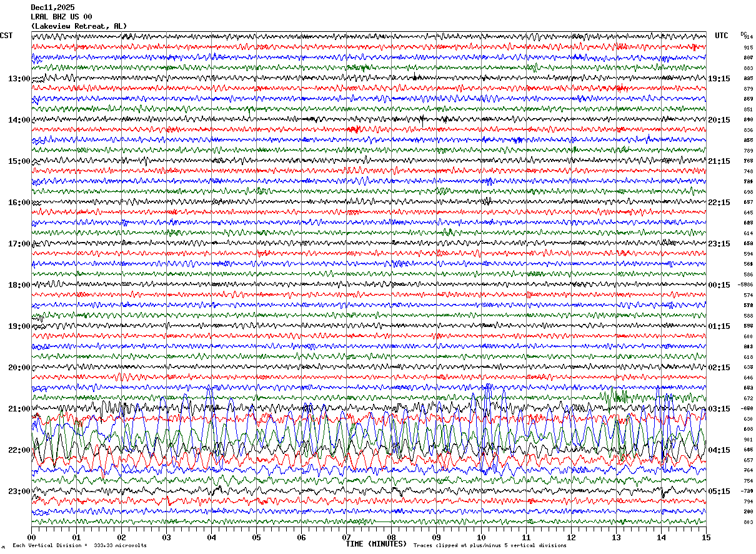Click the 19:15 UTC time label
The image size is (756, 554).
coord(719,79)
